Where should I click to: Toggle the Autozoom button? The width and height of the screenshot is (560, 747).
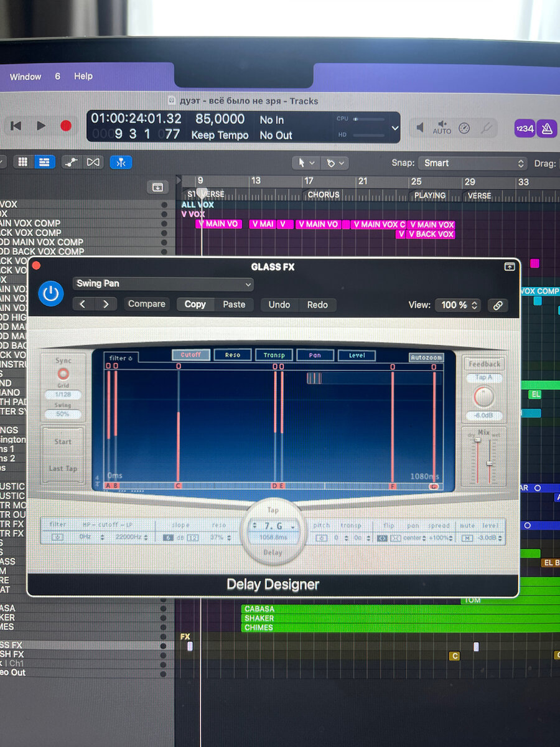pos(426,357)
